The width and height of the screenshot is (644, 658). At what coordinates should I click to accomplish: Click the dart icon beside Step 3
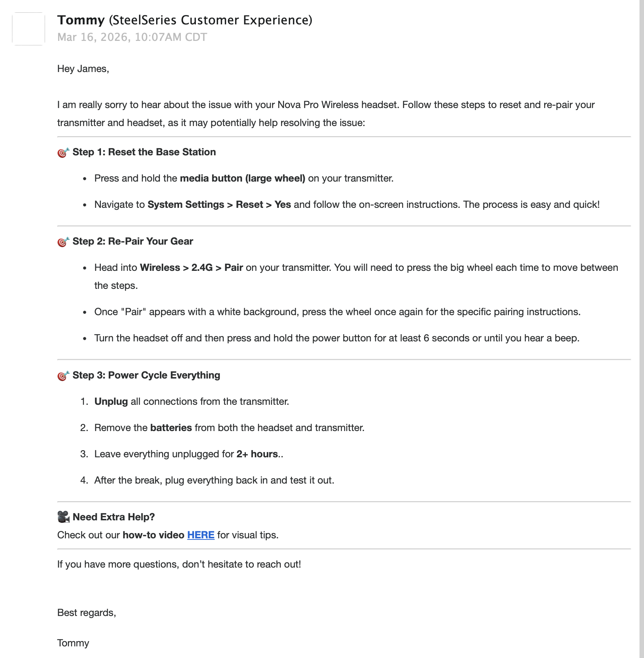pyautogui.click(x=63, y=376)
